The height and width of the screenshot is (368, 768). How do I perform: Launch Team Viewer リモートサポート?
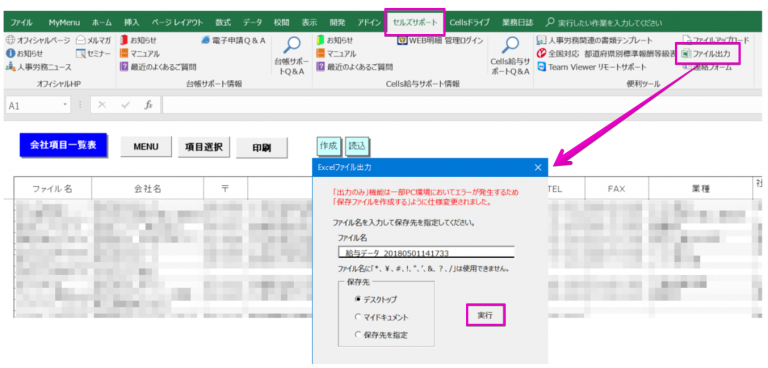click(592, 67)
